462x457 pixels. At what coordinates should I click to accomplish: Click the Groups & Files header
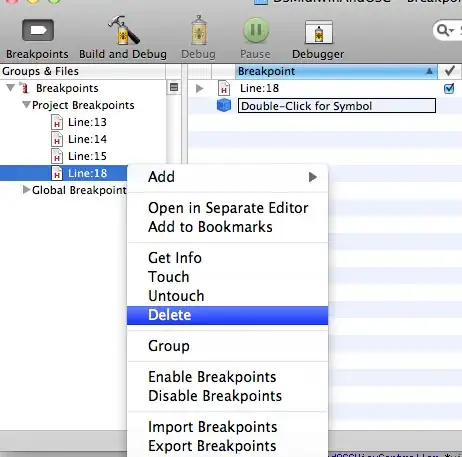coord(83,71)
